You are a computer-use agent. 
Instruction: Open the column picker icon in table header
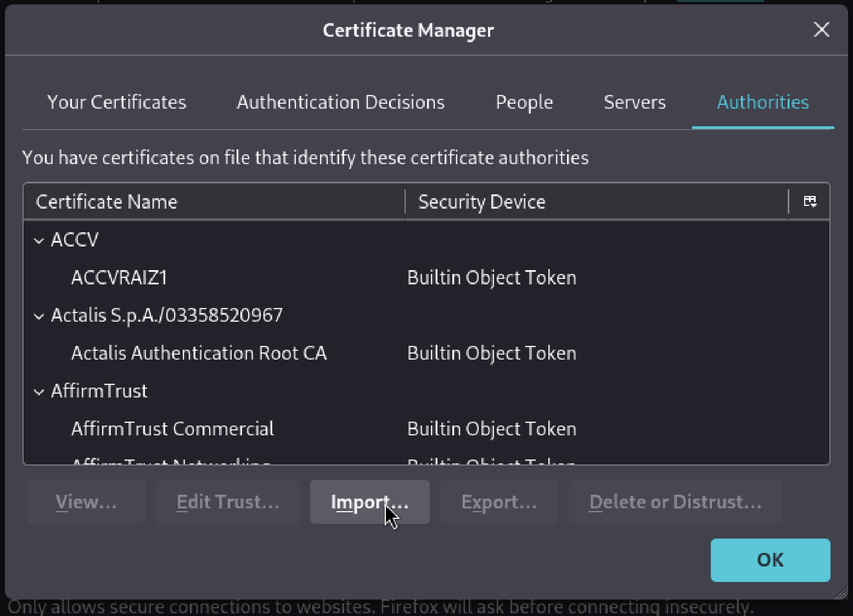(810, 201)
